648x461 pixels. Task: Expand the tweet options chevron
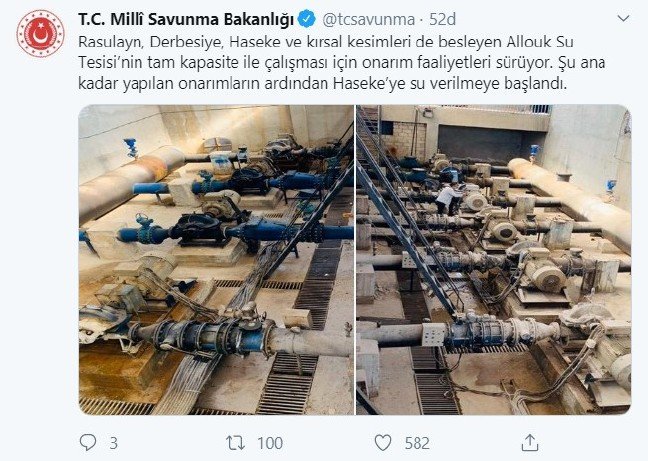click(x=623, y=18)
